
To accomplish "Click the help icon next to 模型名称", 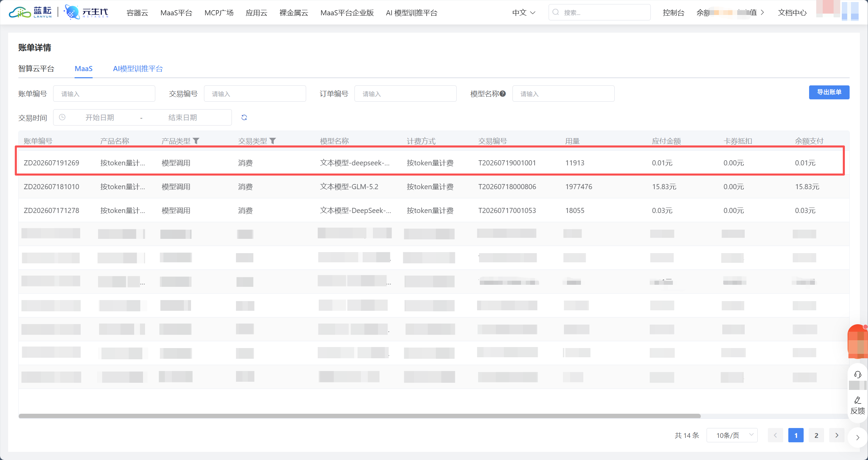I will tap(503, 94).
